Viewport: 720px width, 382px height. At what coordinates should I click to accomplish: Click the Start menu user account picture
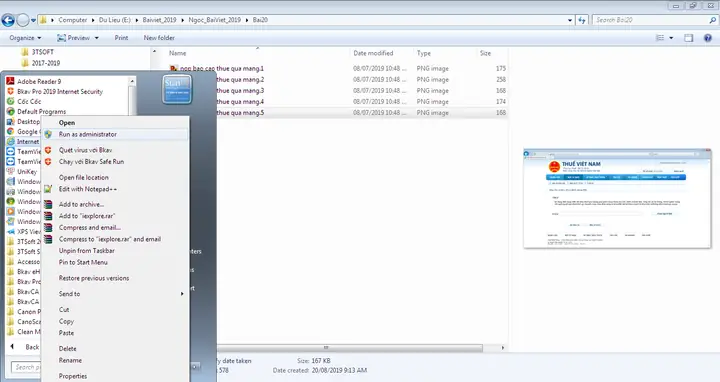pyautogui.click(x=177, y=89)
